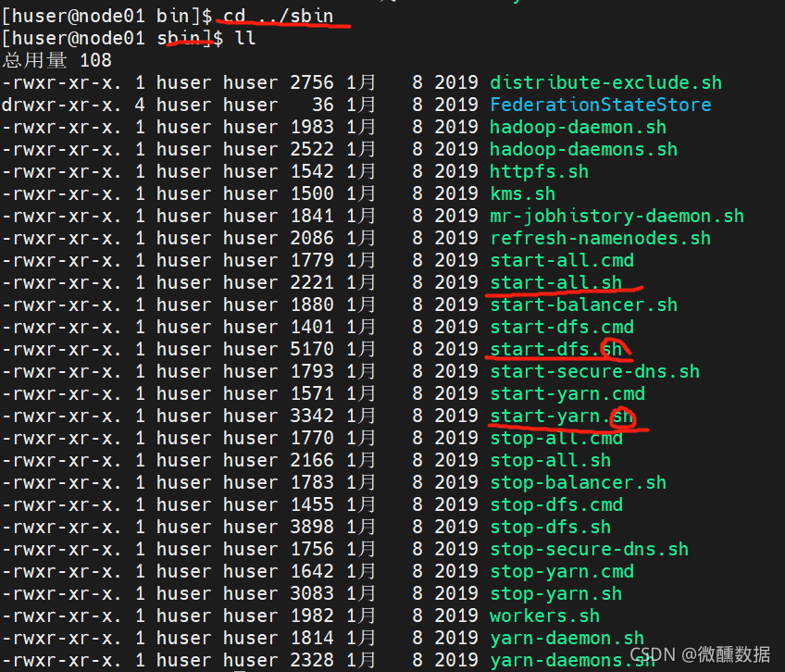785x672 pixels.
Task: Click the workers.sh filename
Action: coord(544,616)
